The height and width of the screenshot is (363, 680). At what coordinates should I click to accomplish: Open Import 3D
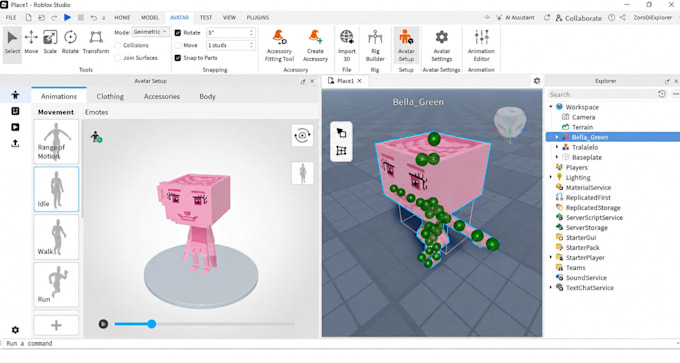(347, 45)
